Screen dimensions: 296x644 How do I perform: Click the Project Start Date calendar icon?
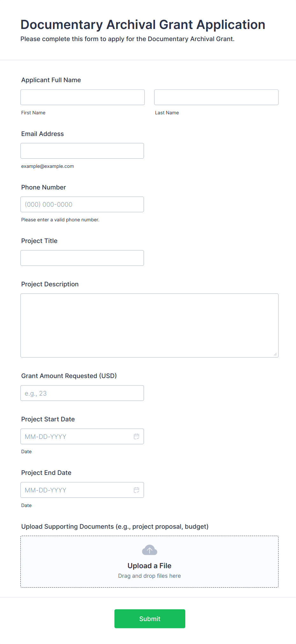137,436
